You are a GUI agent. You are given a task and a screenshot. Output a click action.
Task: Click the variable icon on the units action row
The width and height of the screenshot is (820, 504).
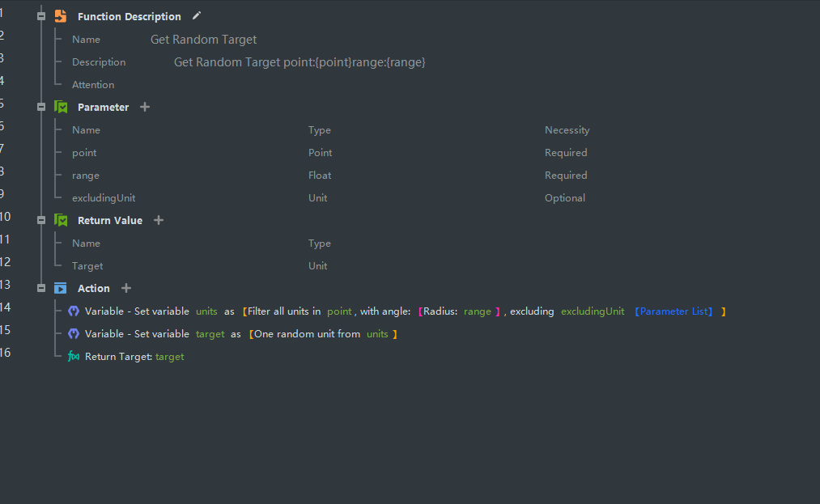coord(74,311)
